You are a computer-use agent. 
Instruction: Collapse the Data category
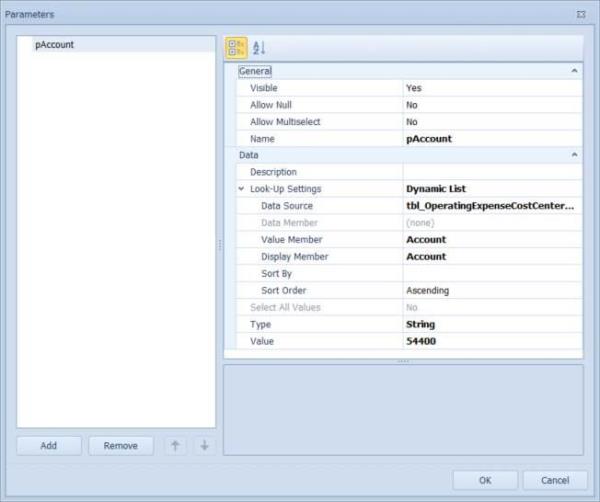tap(574, 155)
